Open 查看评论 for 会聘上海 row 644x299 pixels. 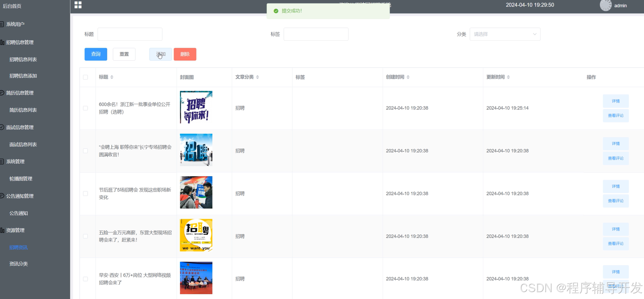[x=616, y=158]
